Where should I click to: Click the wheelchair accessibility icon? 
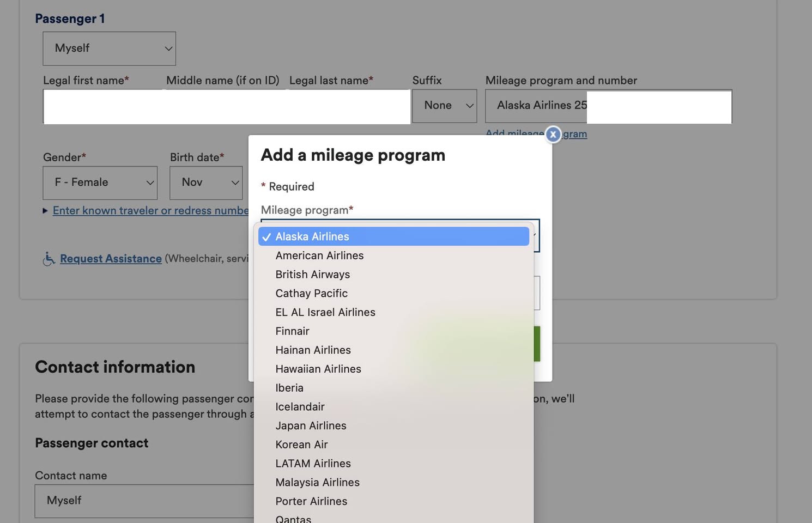[49, 259]
